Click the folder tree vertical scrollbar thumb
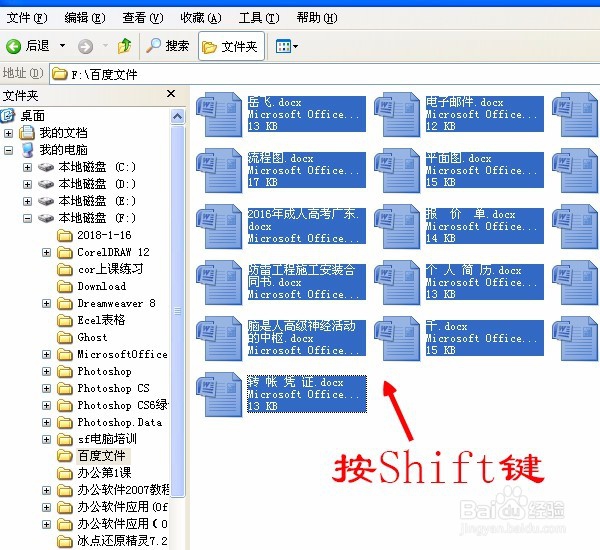This screenshot has width=600, height=550. click(x=178, y=311)
